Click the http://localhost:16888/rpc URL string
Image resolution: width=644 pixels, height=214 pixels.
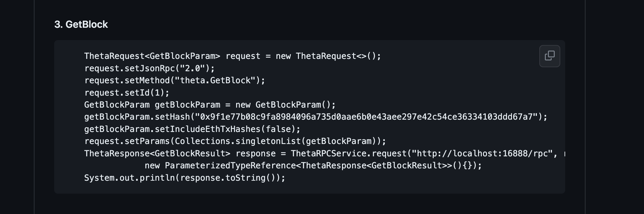click(482, 154)
